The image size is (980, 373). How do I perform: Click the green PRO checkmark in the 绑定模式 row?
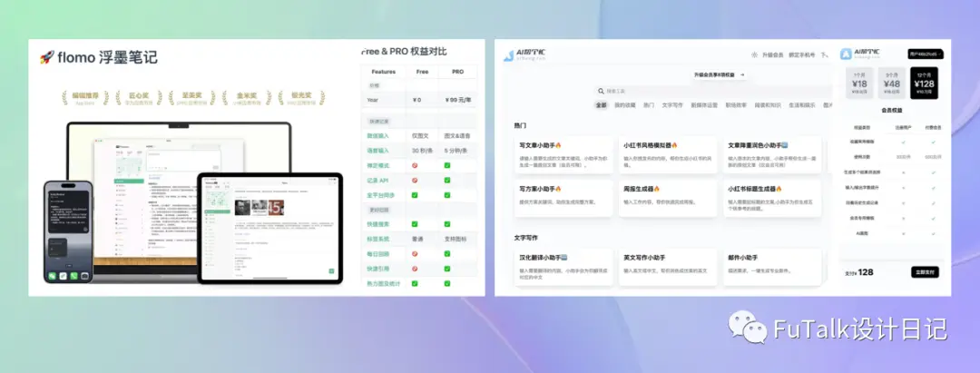coord(446,165)
